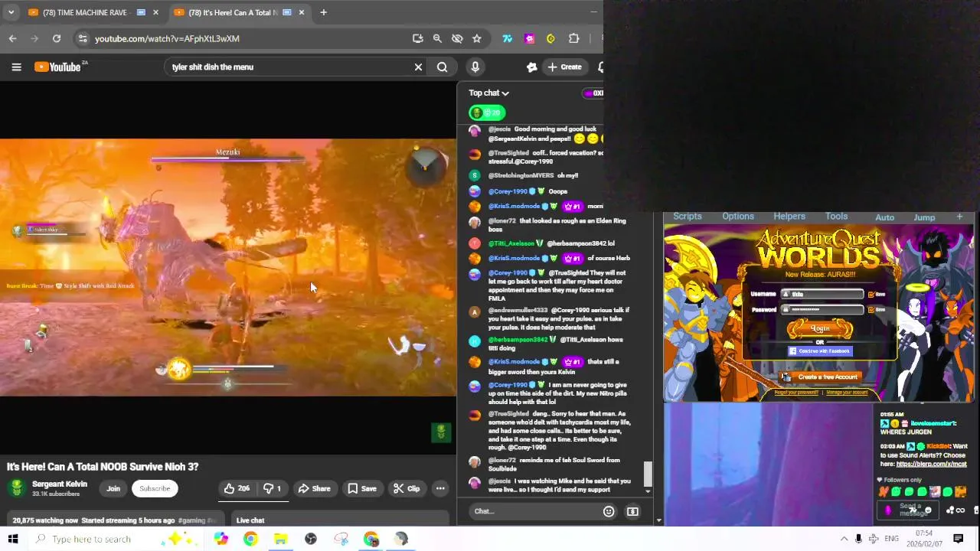This screenshot has width=980, height=551.
Task: Open the Helpers menu in AQW client
Action: point(789,217)
